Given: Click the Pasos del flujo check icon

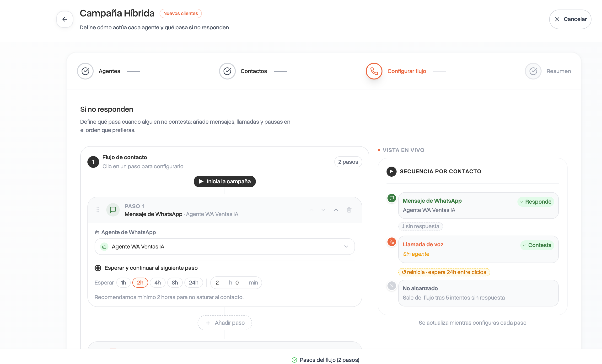Looking at the screenshot, I should (x=294, y=360).
